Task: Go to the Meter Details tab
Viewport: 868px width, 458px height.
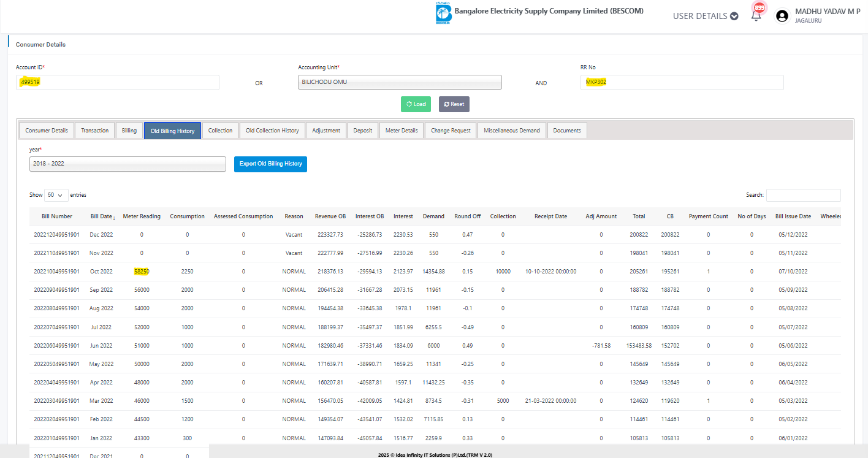Action: coord(402,131)
